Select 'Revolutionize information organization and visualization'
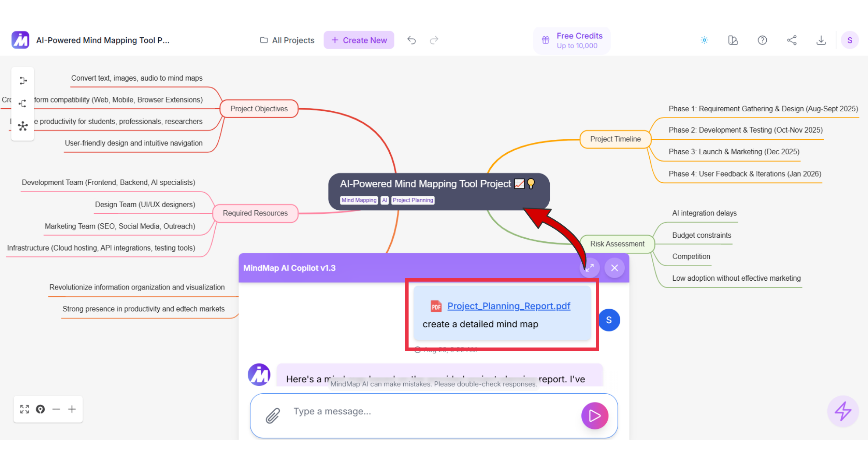Screen dimensions: 868x473 [137, 287]
